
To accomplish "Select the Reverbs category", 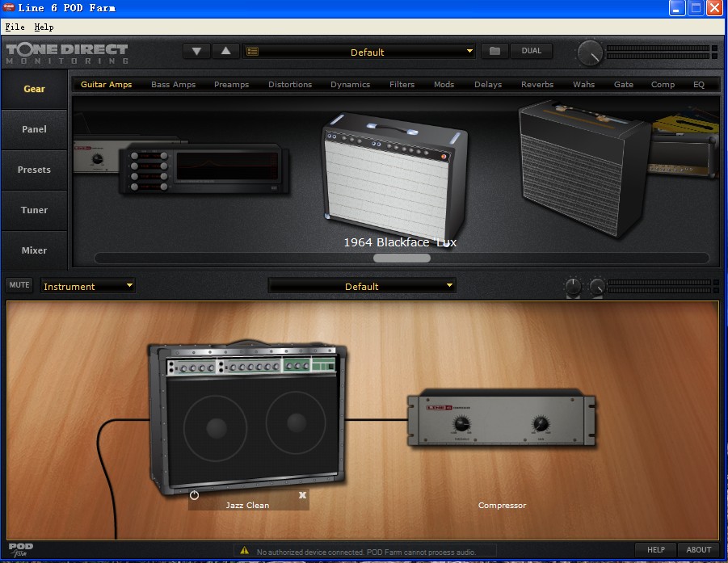I will pos(537,85).
